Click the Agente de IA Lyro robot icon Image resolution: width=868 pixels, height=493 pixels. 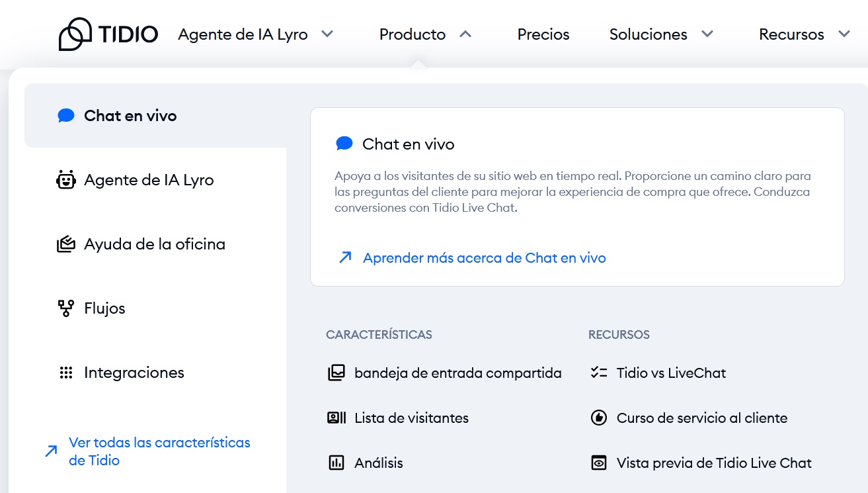pyautogui.click(x=65, y=179)
